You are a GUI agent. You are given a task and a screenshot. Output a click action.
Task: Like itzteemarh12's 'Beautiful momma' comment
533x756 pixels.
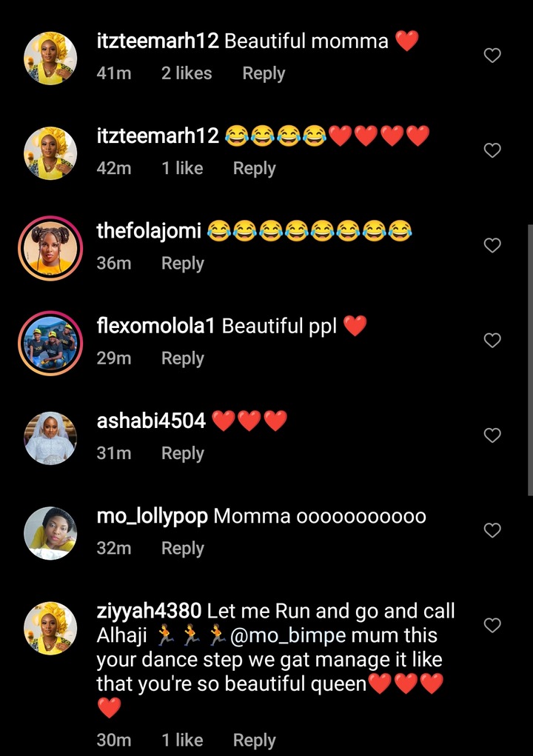[492, 56]
